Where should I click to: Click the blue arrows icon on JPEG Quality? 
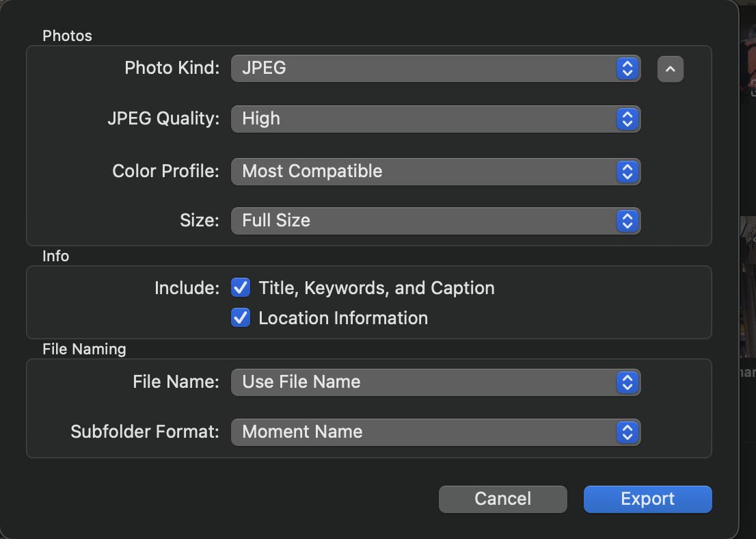pyautogui.click(x=627, y=119)
